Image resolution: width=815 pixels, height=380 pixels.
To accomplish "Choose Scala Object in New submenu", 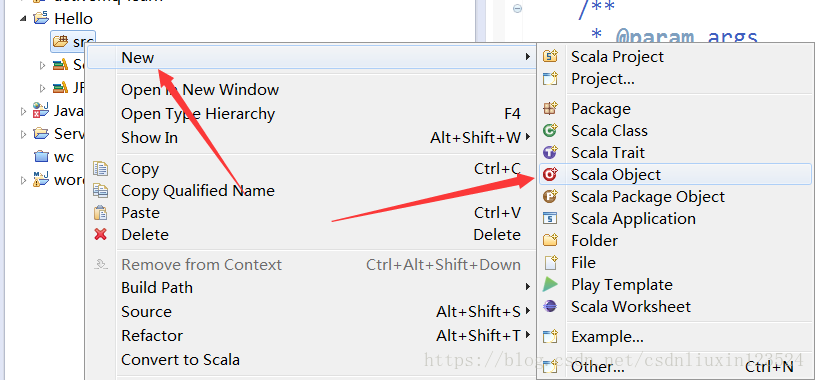I will (675, 174).
